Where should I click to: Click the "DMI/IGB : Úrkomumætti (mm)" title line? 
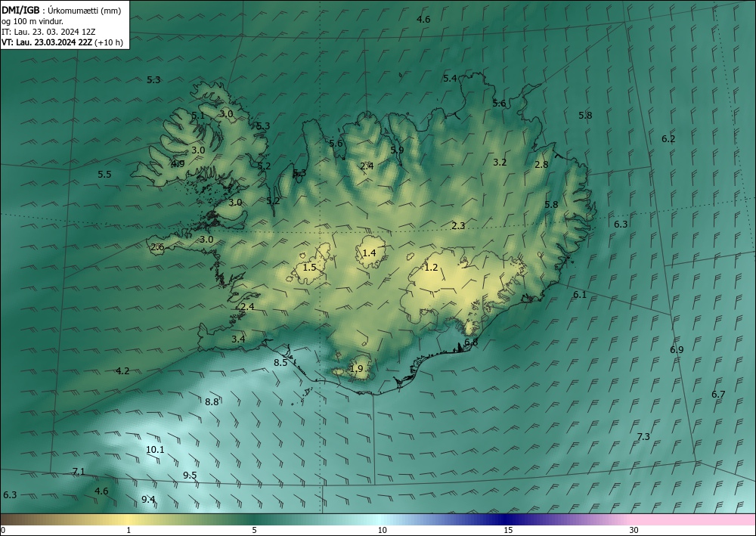[61, 10]
